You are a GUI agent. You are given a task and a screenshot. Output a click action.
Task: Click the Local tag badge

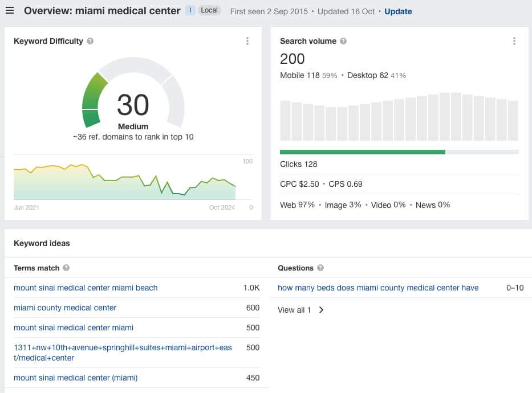[x=209, y=10]
